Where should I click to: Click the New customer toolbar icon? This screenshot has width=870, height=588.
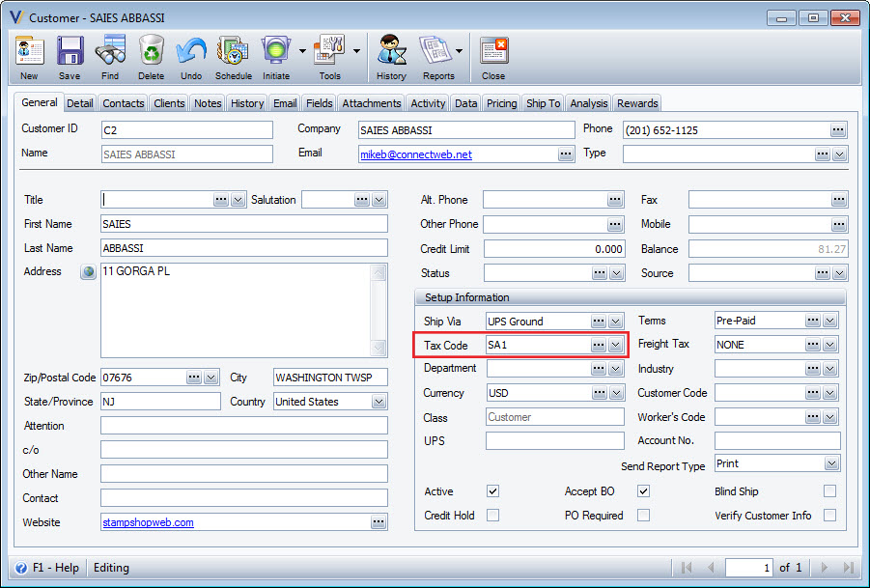[29, 51]
